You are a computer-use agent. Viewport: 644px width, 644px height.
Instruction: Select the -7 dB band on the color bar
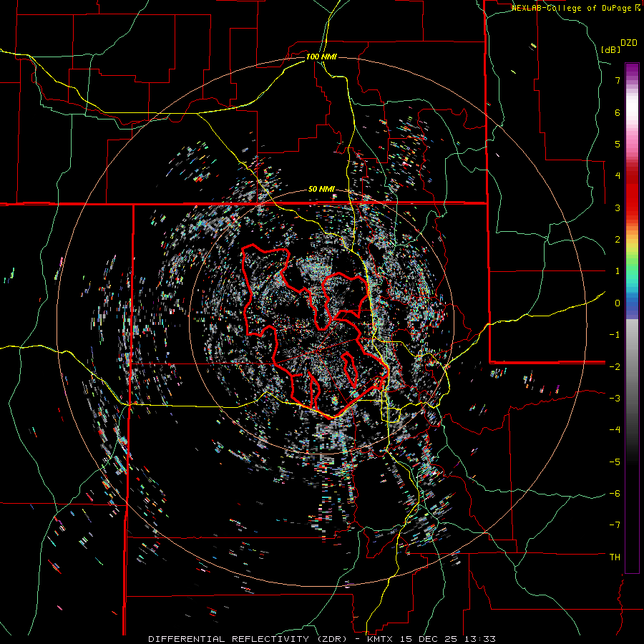coord(632,525)
